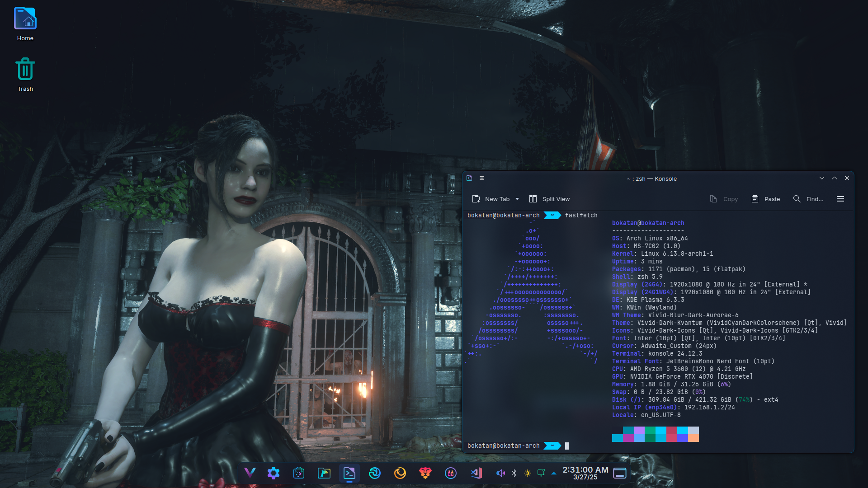Click the 'Terminal Font: JetBrainsMono Nerd Font' line
The height and width of the screenshot is (488, 868).
tap(693, 361)
